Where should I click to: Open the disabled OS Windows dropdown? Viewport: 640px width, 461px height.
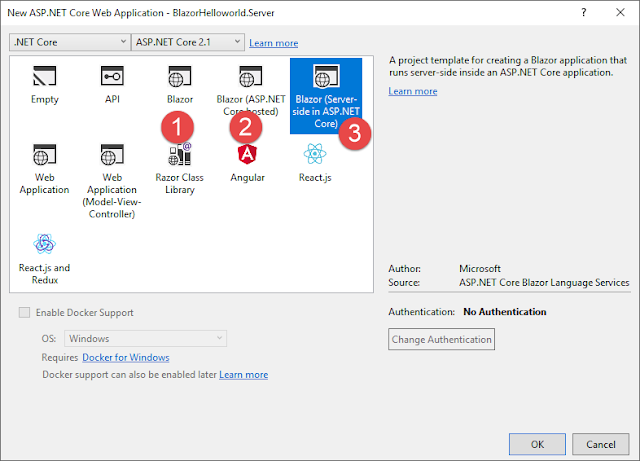(145, 339)
